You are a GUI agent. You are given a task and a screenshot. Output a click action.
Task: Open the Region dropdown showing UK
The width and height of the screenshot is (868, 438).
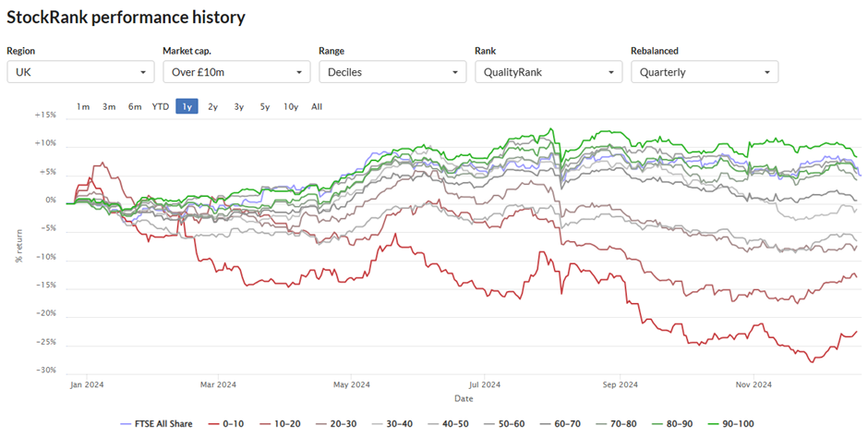pyautogui.click(x=80, y=72)
